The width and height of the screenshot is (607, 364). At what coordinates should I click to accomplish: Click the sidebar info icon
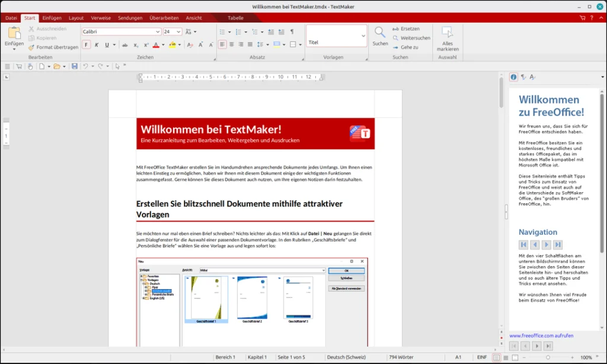coord(513,77)
